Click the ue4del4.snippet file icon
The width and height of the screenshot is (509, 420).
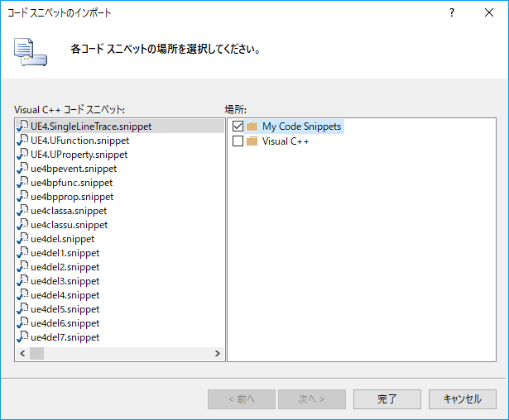click(22, 295)
